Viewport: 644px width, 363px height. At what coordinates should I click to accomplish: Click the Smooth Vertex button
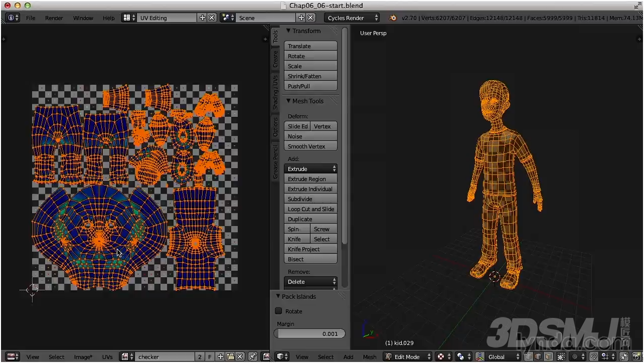point(310,146)
